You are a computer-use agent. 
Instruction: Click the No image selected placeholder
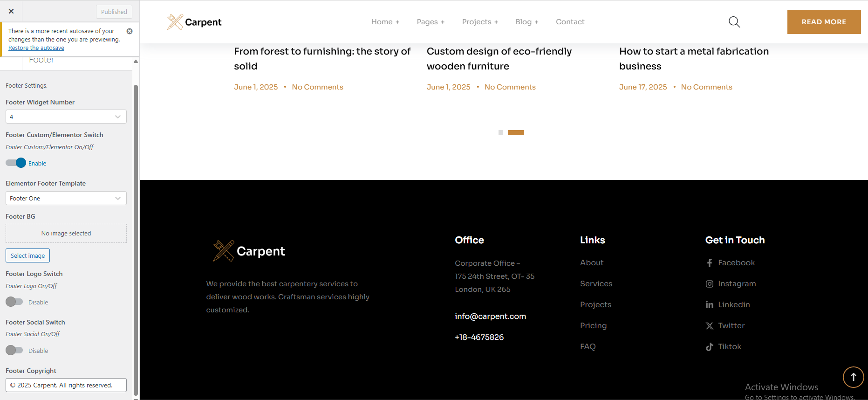66,234
